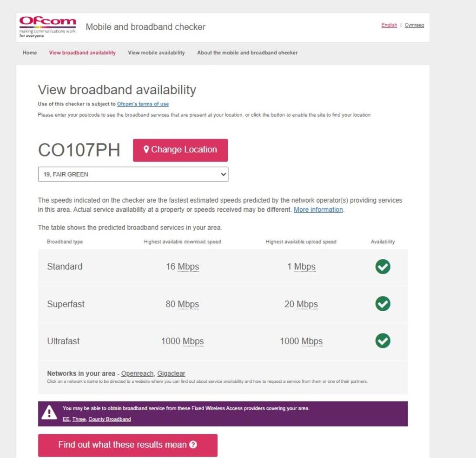Visit the Openreach network link
Viewport: 476px width, 458px height.
pyautogui.click(x=137, y=373)
